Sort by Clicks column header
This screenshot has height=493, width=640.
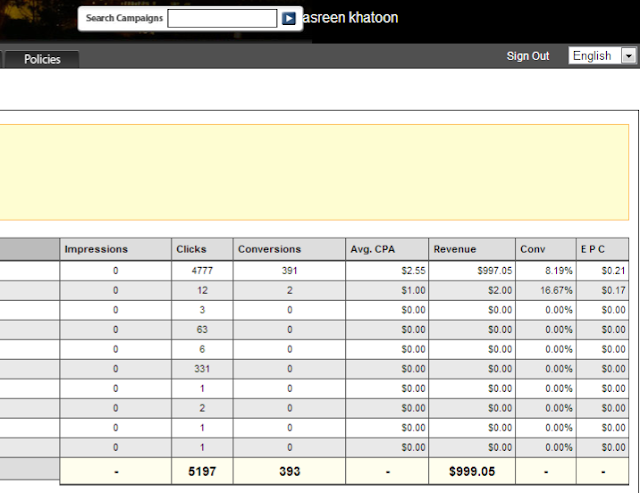pyautogui.click(x=202, y=249)
